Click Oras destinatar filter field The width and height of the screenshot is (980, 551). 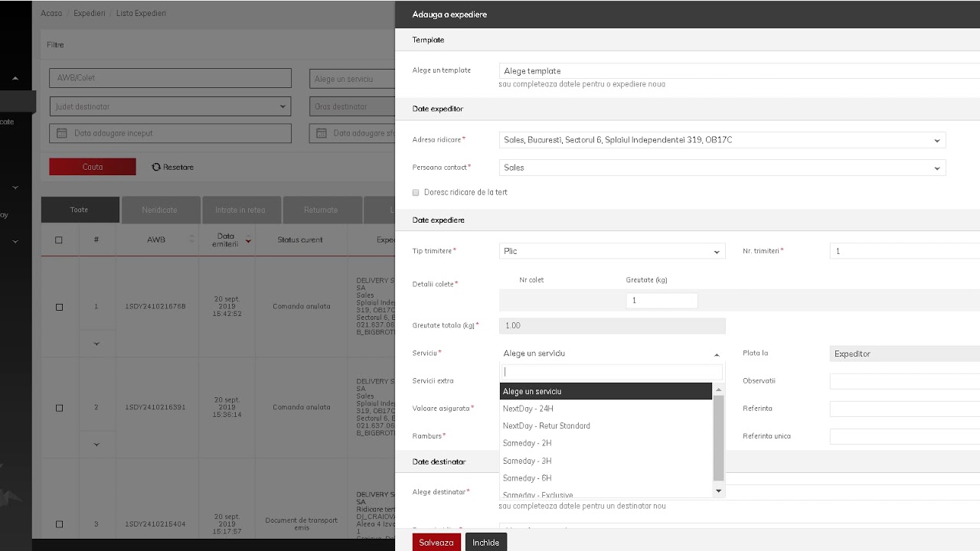[x=352, y=107]
